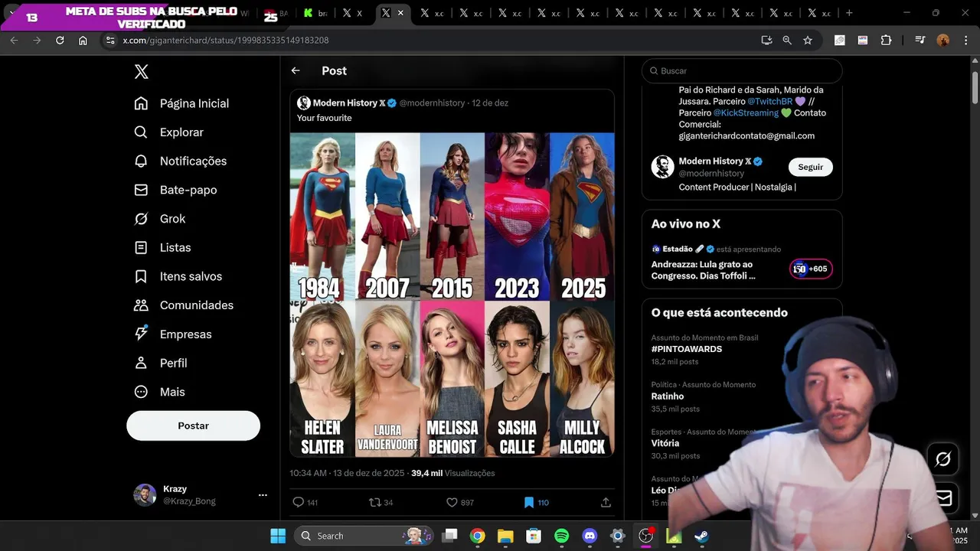
Task: Go back using the Post arrow
Action: (296, 70)
